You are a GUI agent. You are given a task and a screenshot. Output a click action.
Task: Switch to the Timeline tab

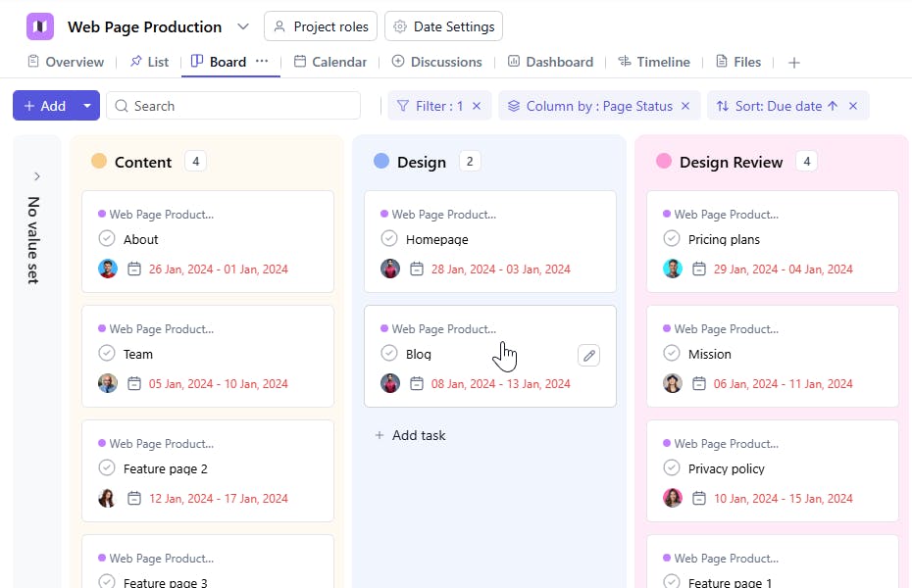click(653, 62)
